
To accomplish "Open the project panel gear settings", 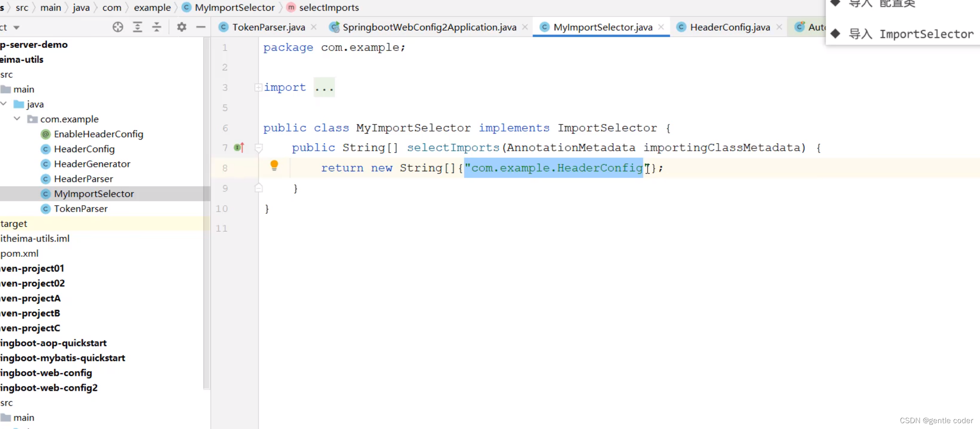I will 181,27.
